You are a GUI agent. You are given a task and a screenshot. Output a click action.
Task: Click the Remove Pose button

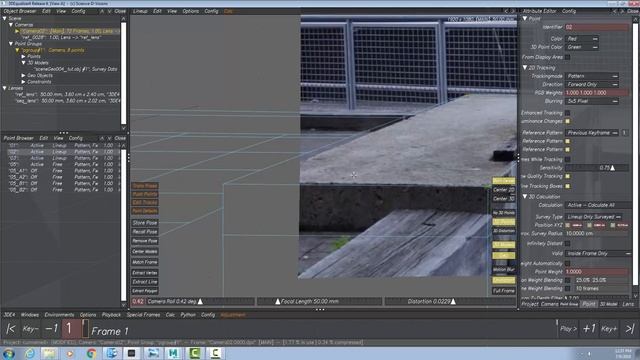145,241
